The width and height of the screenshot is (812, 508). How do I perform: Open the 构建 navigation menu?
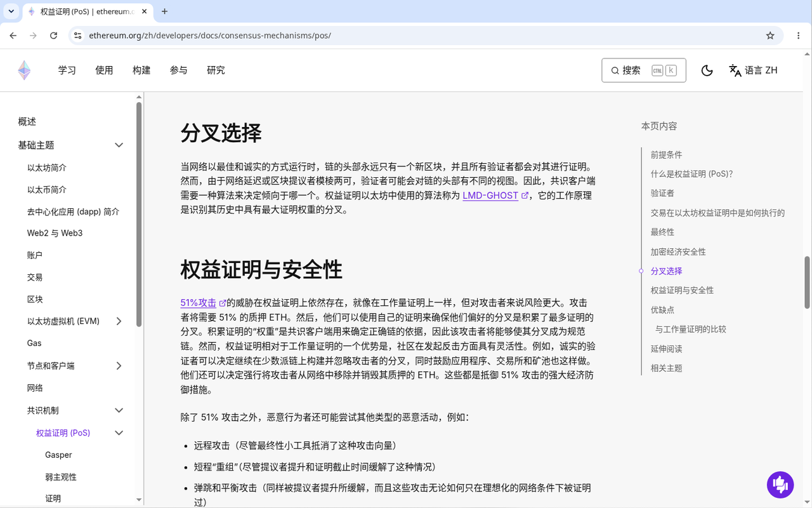pyautogui.click(x=141, y=70)
